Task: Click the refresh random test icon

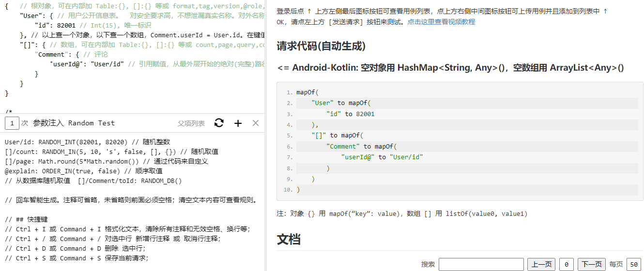Action: [x=219, y=123]
